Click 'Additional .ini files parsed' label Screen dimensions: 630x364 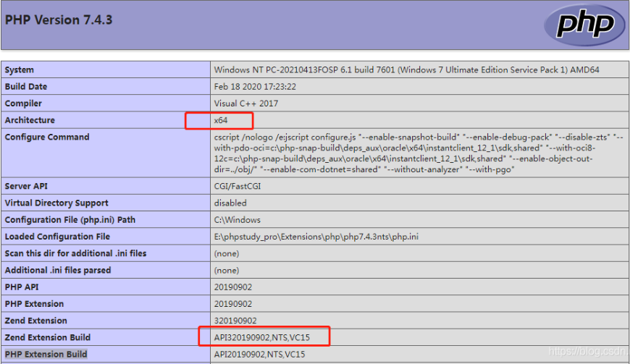click(x=58, y=271)
